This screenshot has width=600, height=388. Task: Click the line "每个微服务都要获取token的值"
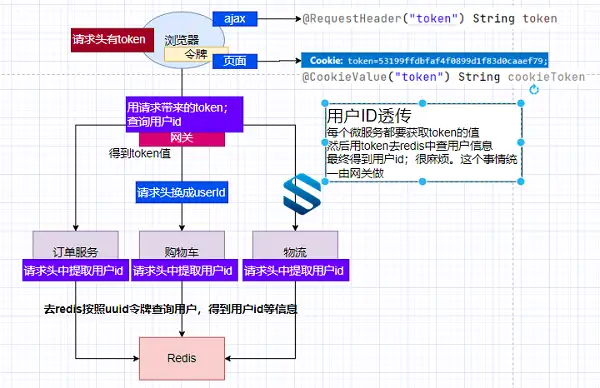point(403,132)
